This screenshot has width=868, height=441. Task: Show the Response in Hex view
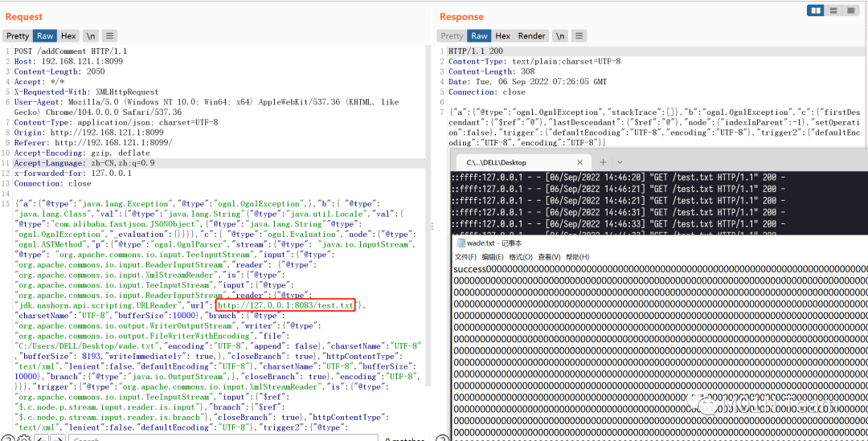pos(502,36)
